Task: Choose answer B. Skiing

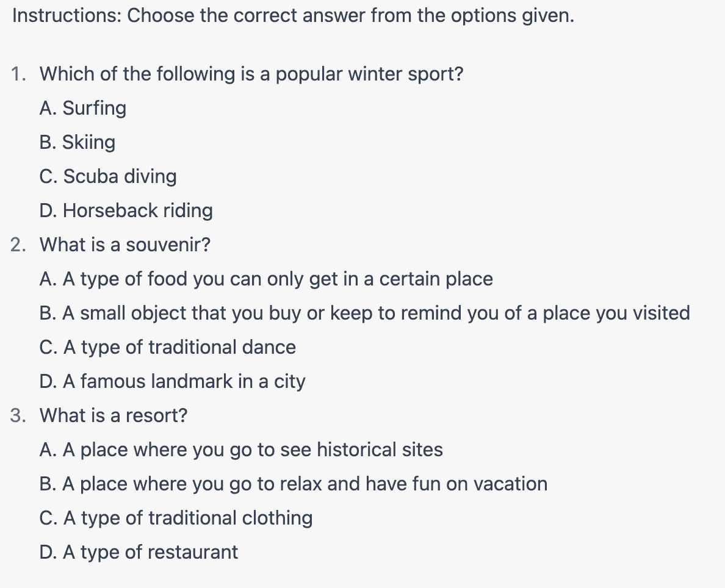Action: (x=78, y=142)
